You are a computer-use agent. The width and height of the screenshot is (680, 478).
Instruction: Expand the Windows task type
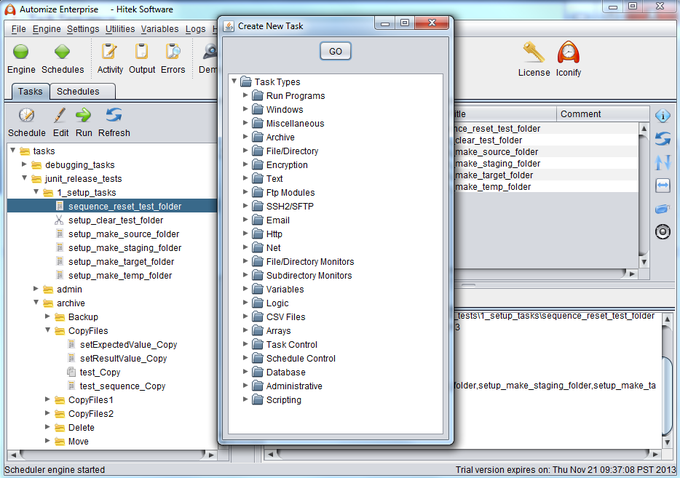pos(245,109)
